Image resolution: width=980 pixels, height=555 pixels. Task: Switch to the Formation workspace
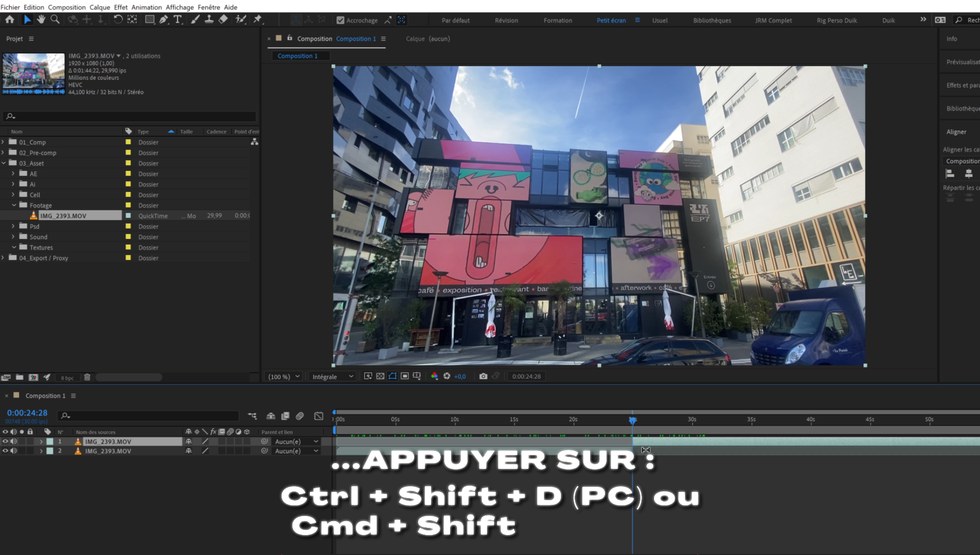pyautogui.click(x=558, y=21)
